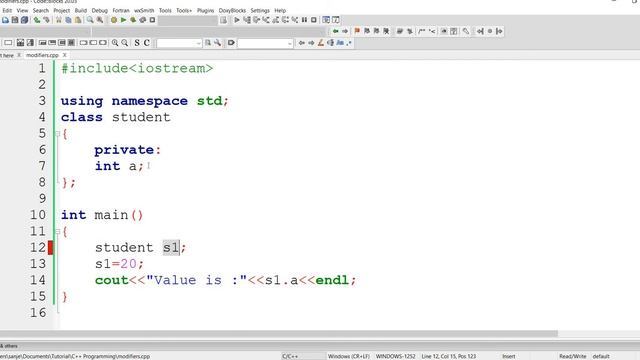Screen dimensions: 640x360
Task: Click the Undo toolbar icon
Action: (37, 20)
